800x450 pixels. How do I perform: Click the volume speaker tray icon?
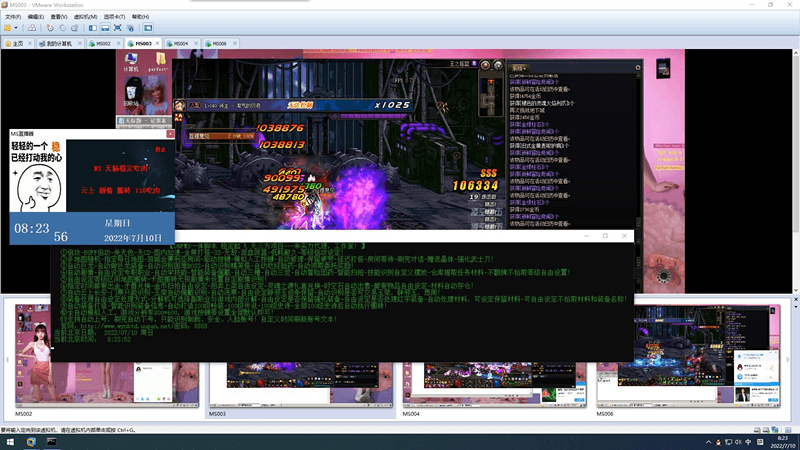738,442
